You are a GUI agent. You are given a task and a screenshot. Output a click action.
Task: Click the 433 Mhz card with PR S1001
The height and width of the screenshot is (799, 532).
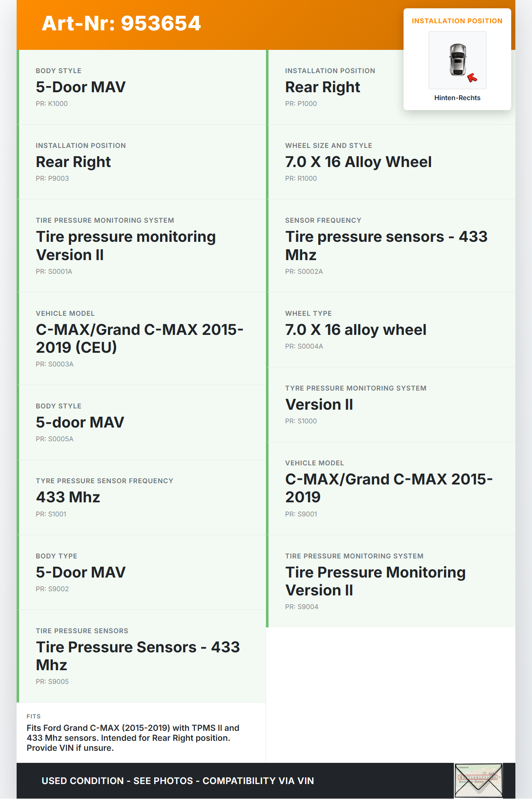[x=141, y=497]
